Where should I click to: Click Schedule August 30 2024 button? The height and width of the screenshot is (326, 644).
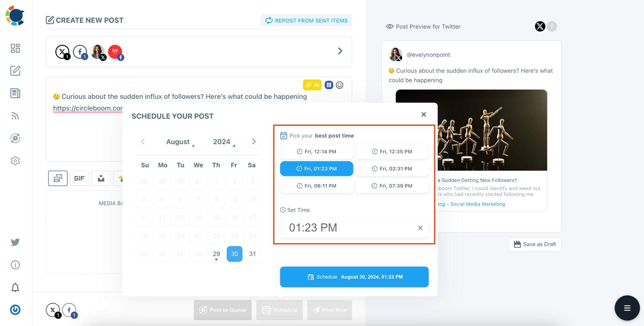pyautogui.click(x=354, y=276)
